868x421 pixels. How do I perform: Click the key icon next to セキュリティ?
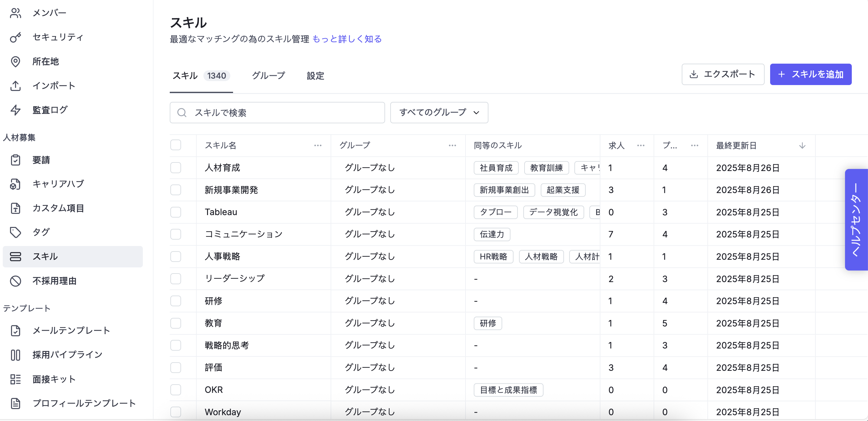point(16,37)
